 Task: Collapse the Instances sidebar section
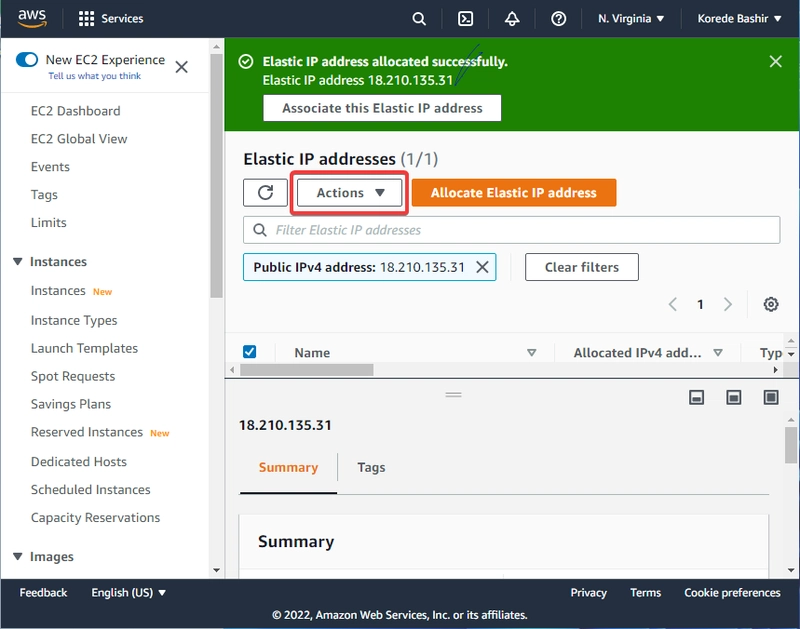18,262
